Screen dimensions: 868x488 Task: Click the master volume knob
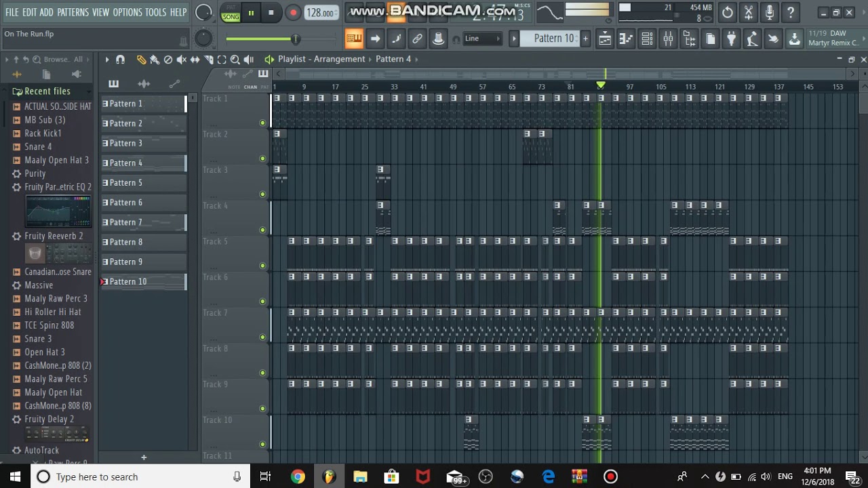click(203, 12)
